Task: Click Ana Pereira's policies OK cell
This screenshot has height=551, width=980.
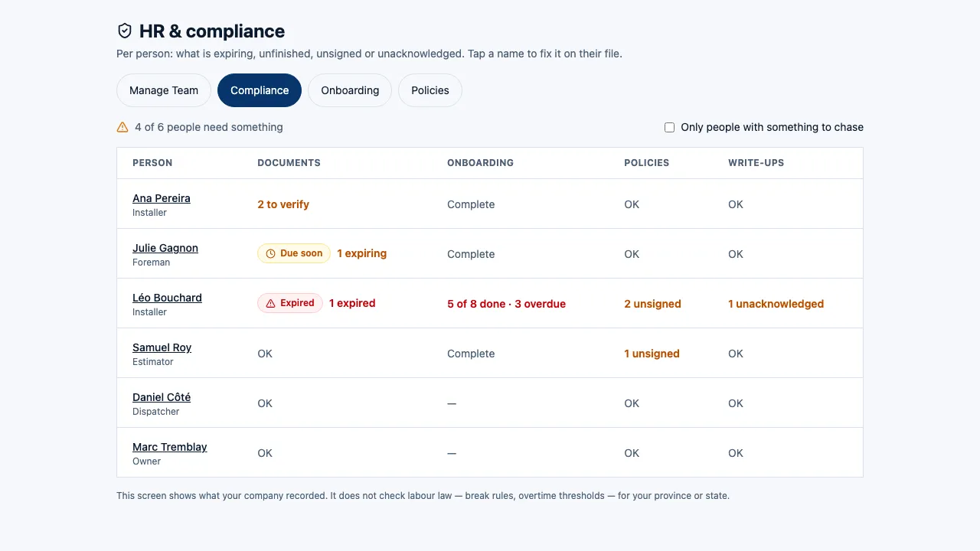Action: pyautogui.click(x=632, y=204)
